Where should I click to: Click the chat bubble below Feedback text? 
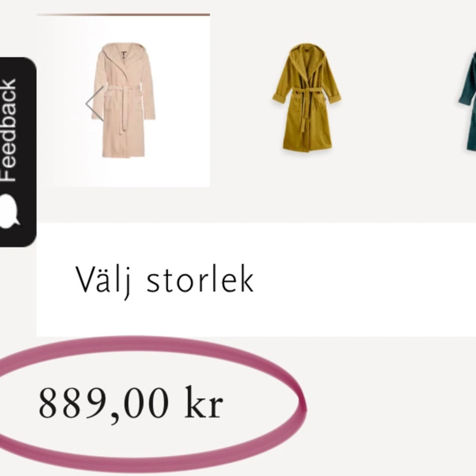(9, 210)
